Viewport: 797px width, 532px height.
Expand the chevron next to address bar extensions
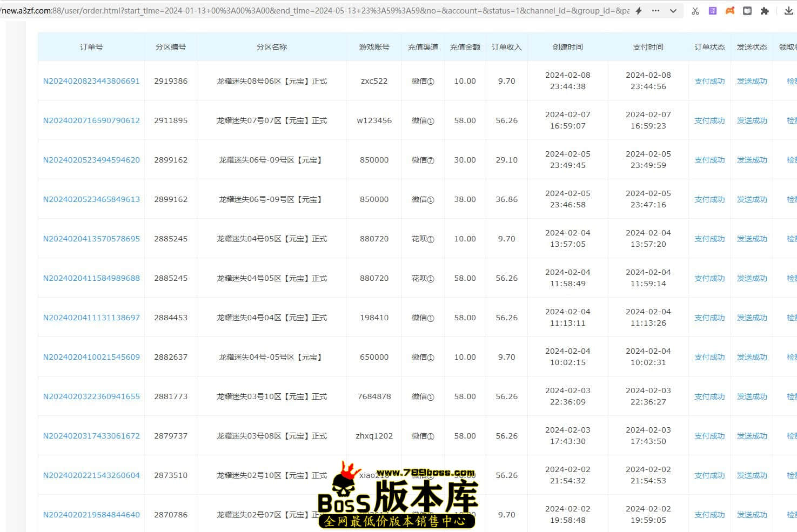672,10
